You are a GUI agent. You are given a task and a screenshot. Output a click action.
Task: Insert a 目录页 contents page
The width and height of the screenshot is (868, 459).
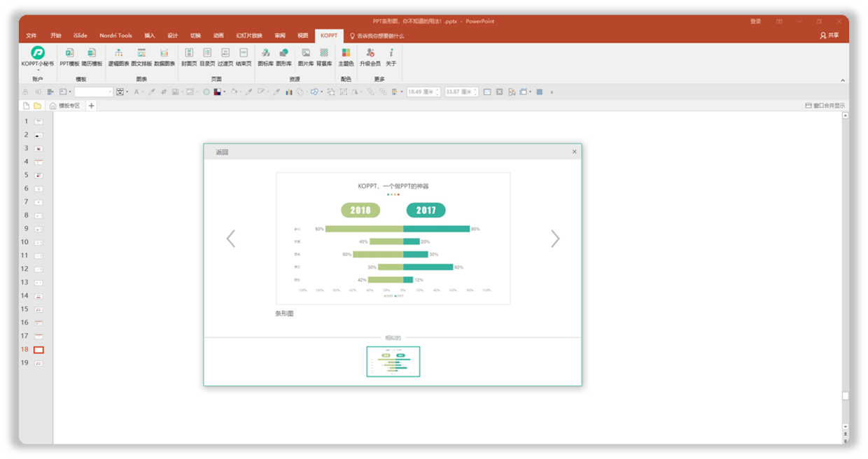[207, 57]
